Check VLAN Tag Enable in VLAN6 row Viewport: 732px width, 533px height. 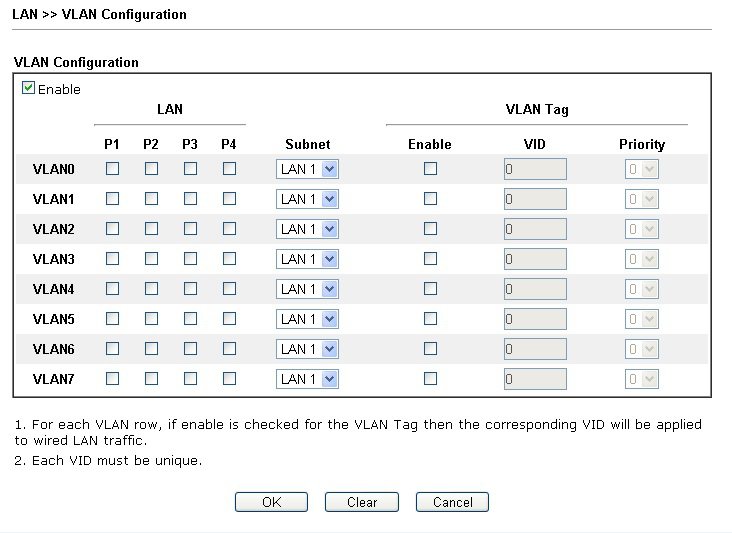coord(430,349)
